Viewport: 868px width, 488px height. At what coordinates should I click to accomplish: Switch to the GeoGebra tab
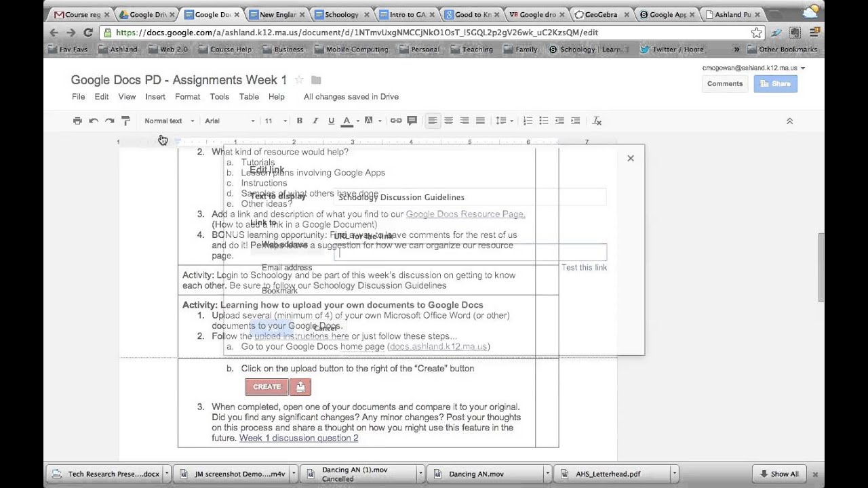point(602,14)
